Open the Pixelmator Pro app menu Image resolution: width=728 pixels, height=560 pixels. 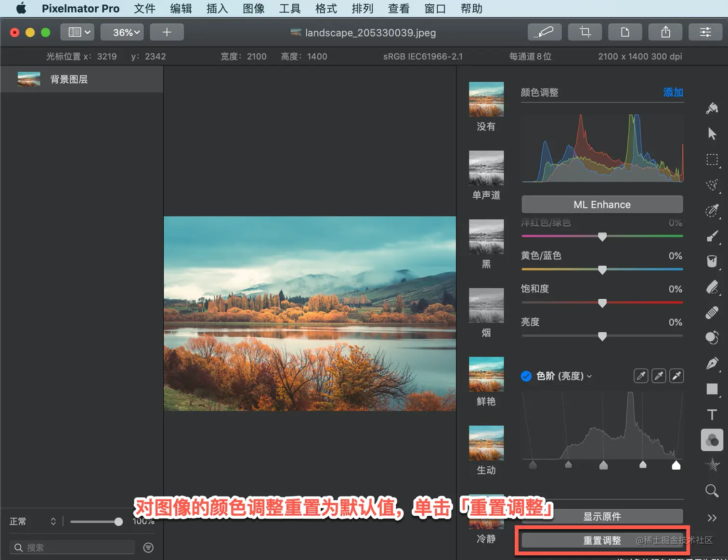pyautogui.click(x=80, y=9)
